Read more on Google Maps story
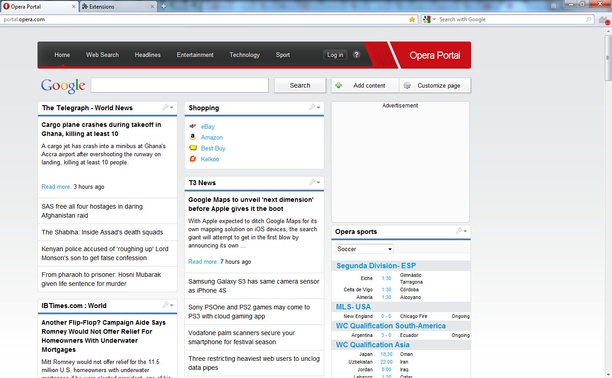Viewport: 612px width, 378px height. click(x=203, y=262)
